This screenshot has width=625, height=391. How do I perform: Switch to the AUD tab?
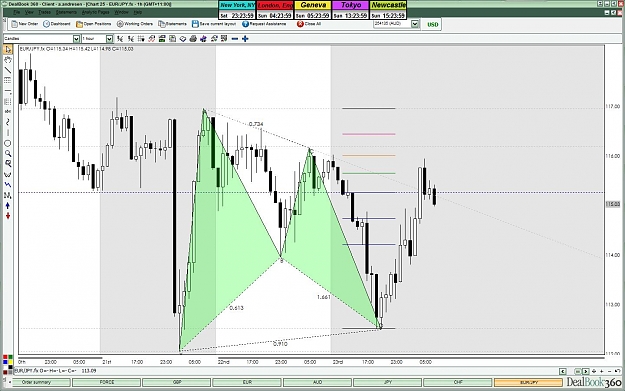click(x=317, y=382)
